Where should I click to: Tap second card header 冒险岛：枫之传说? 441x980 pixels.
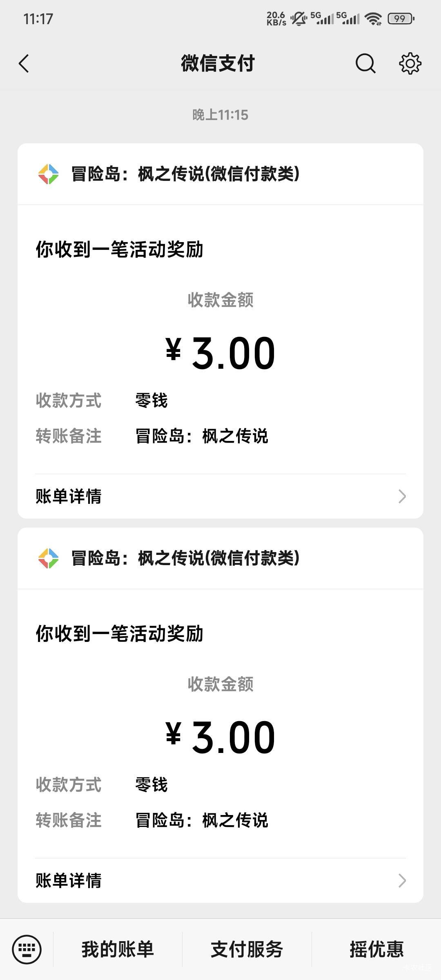(x=185, y=558)
